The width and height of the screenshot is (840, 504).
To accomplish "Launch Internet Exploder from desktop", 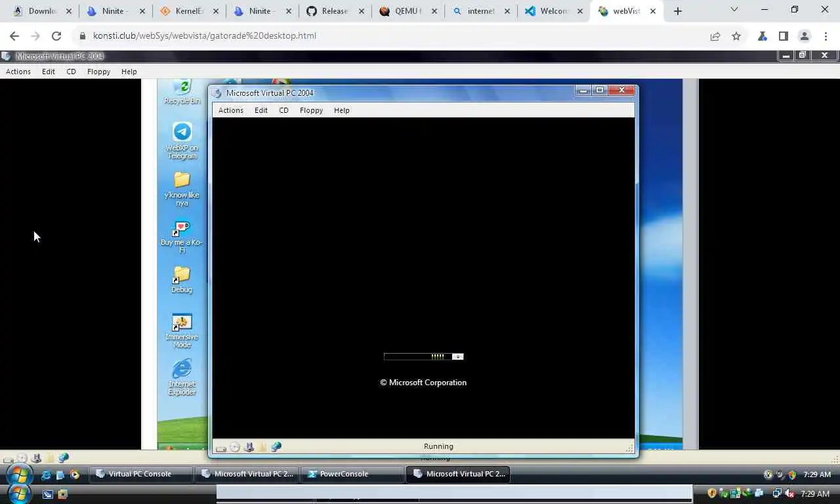I will pyautogui.click(x=182, y=377).
